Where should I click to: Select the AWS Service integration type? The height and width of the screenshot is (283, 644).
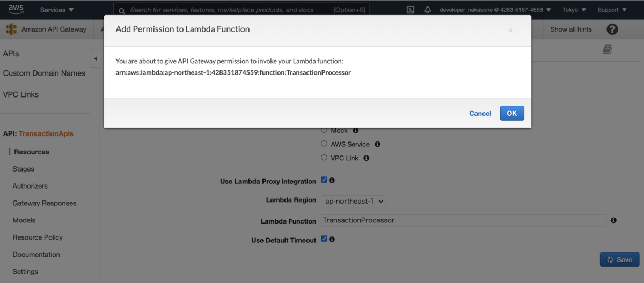coord(324,144)
